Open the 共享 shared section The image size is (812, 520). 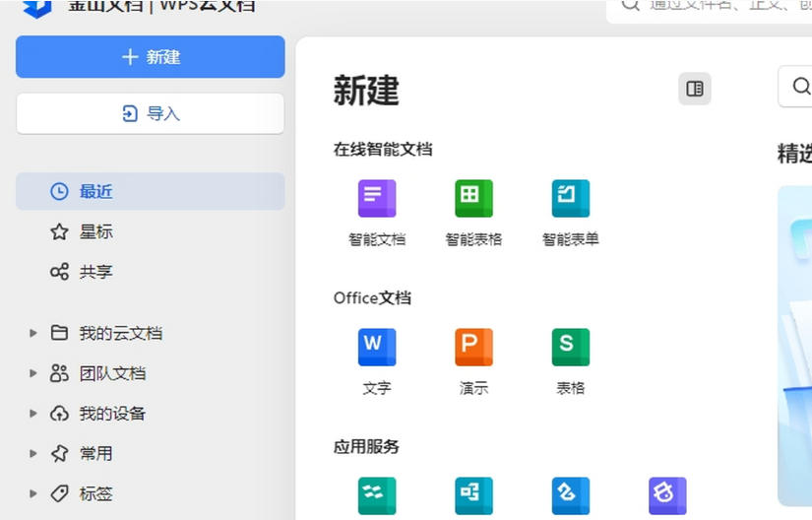click(x=95, y=272)
